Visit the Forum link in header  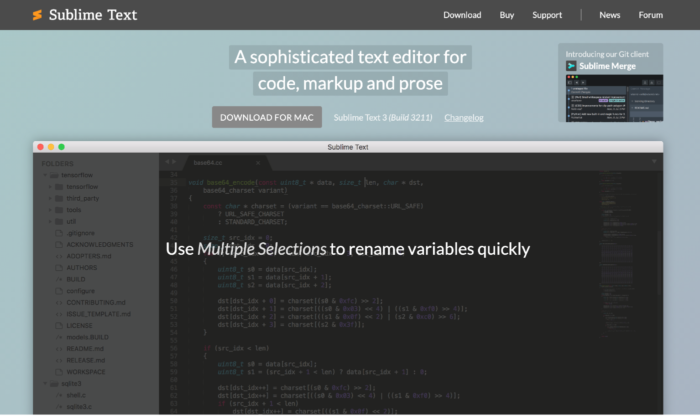(650, 15)
